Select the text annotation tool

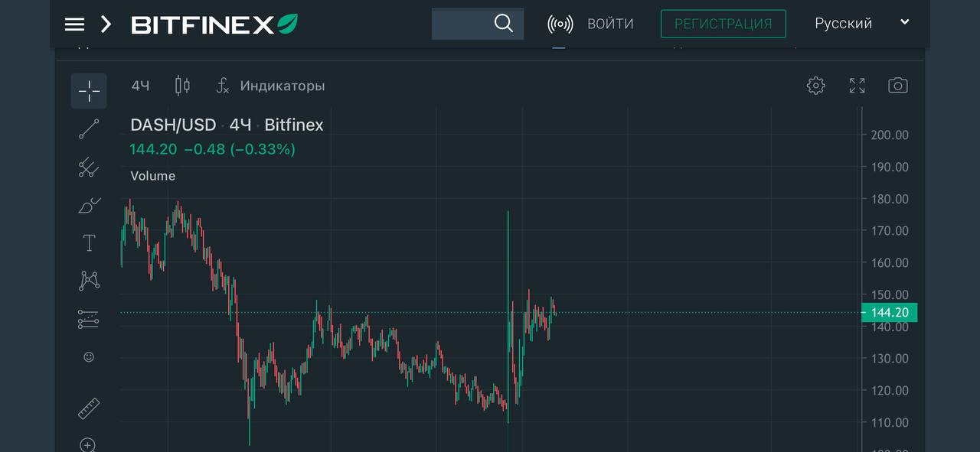coord(89,243)
